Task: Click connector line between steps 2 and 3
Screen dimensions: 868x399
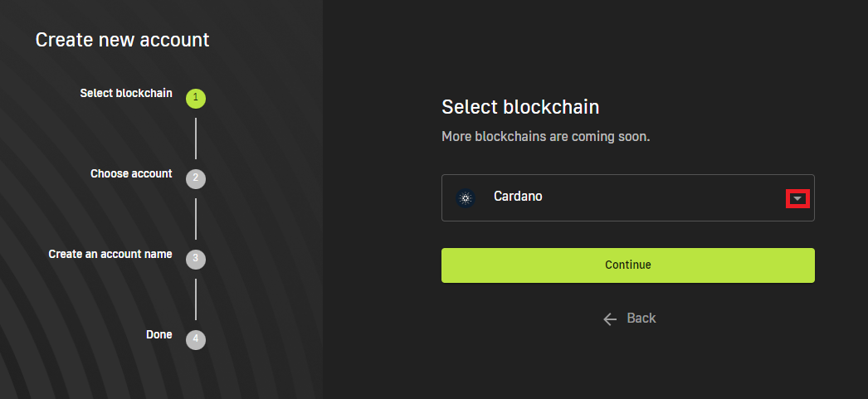Action: [196, 218]
